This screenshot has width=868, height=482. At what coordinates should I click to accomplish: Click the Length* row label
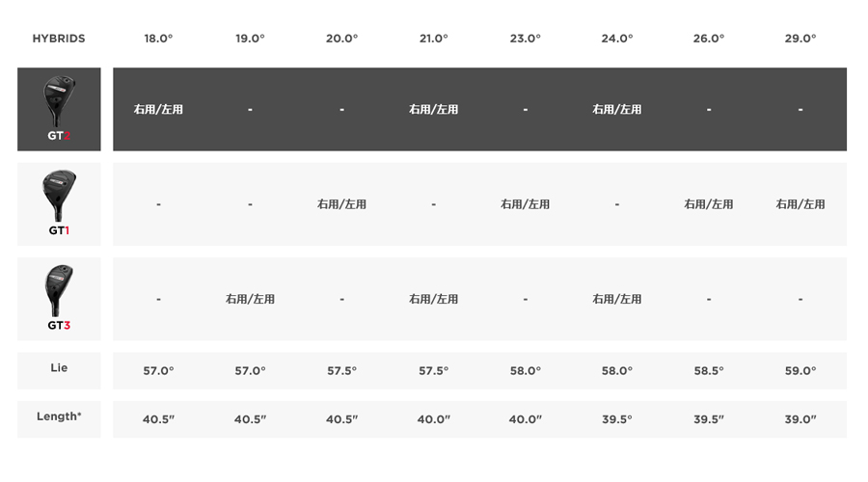(59, 416)
